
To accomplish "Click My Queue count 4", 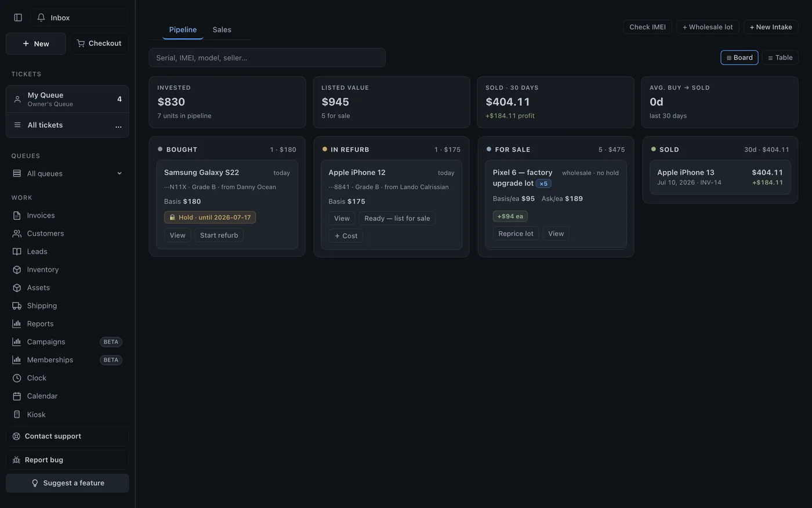I will tap(119, 99).
